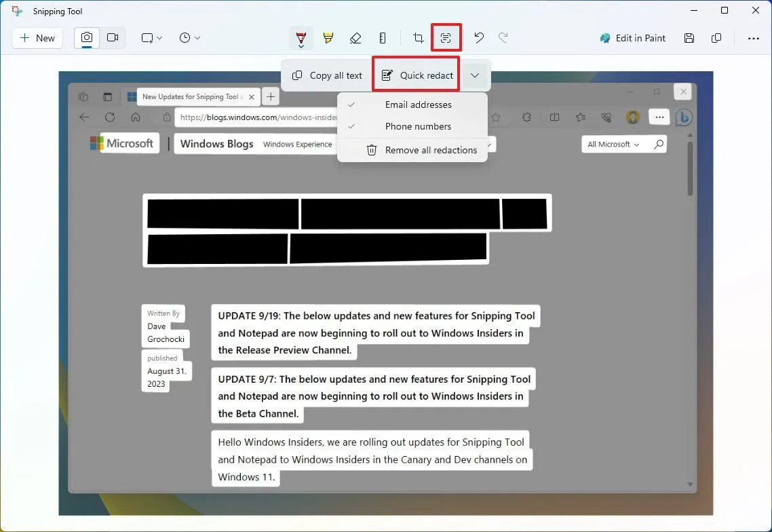Viewport: 772px width, 532px height.
Task: Click the Snipping Tool app icon in title bar
Action: point(17,11)
